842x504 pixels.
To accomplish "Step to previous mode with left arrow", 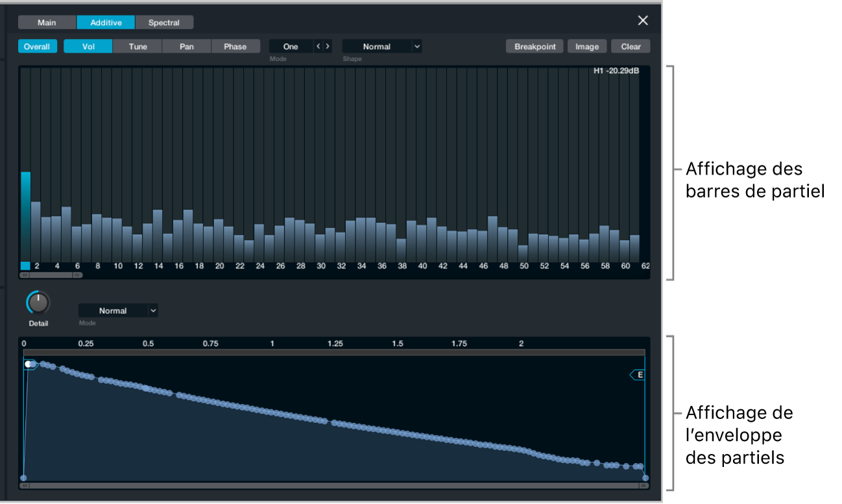I will [x=318, y=47].
